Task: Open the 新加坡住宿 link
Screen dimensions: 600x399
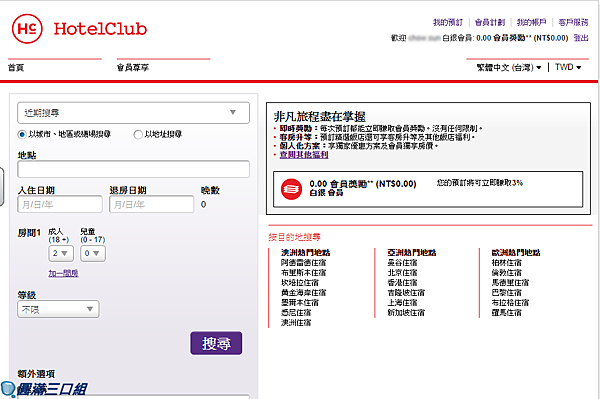Action: (406, 312)
